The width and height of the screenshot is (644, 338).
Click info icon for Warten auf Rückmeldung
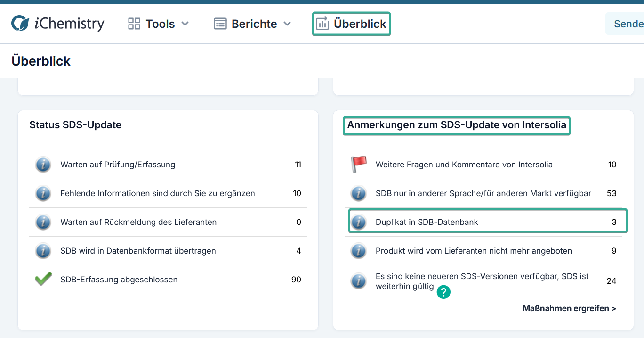point(43,222)
